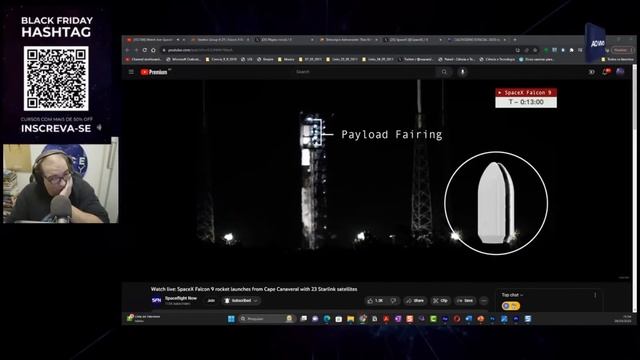640x360 pixels.
Task: Click the Black Friday QR code
Action: [x=56, y=78]
